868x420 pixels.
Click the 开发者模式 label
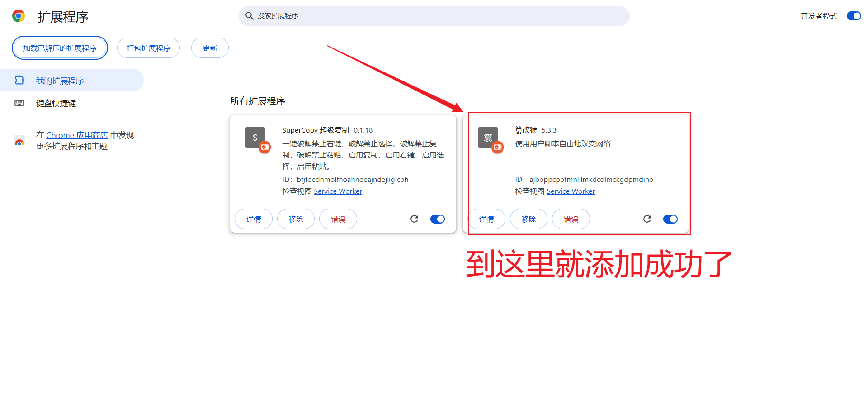(819, 16)
